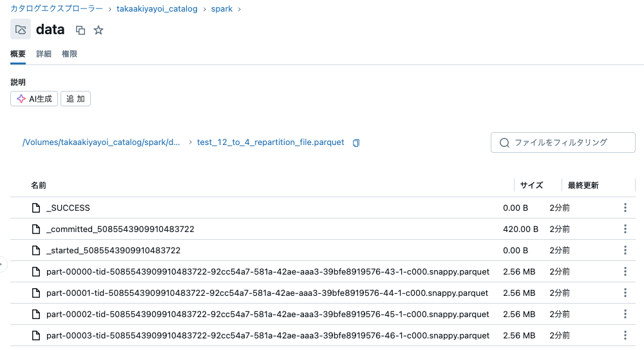644x350 pixels.
Task: Open kebab menu for part-00003 parquet file
Action: tap(625, 336)
